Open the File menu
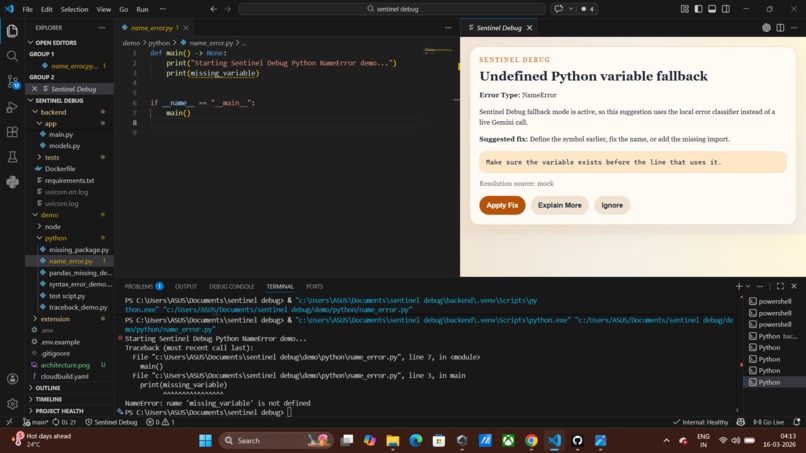This screenshot has width=806, height=453. click(x=28, y=9)
